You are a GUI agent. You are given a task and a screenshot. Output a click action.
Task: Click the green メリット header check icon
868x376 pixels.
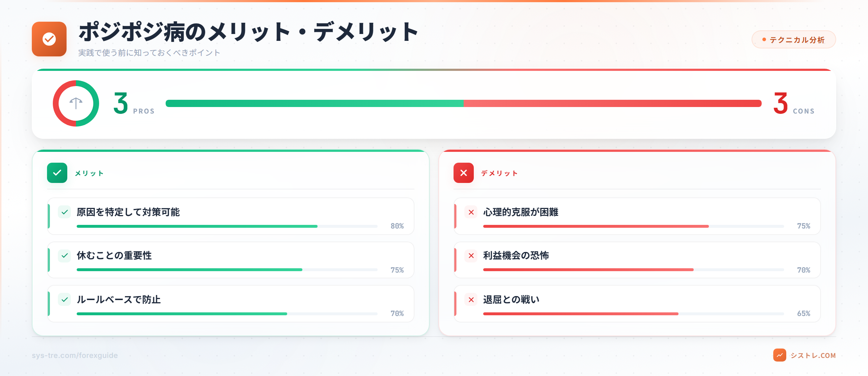point(57,173)
